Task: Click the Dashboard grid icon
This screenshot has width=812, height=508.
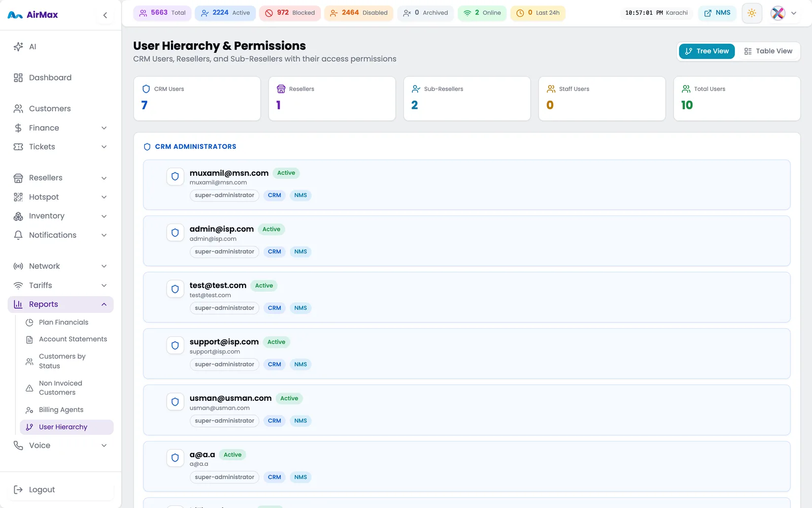Action: [x=18, y=78]
